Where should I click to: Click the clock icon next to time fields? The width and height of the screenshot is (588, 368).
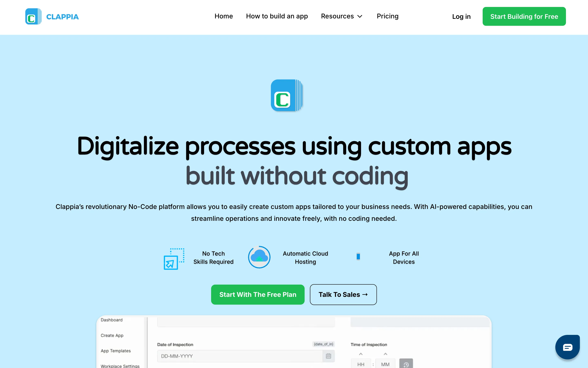coord(406,364)
